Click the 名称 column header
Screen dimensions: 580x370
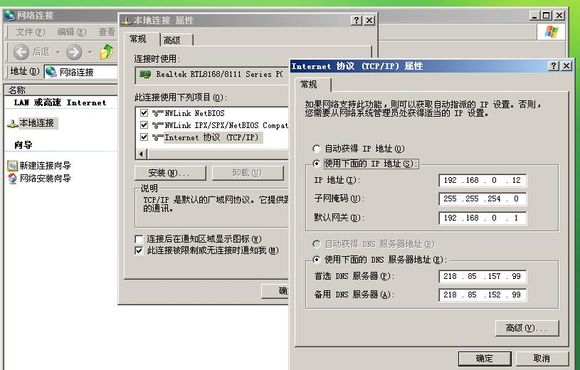click(x=61, y=90)
